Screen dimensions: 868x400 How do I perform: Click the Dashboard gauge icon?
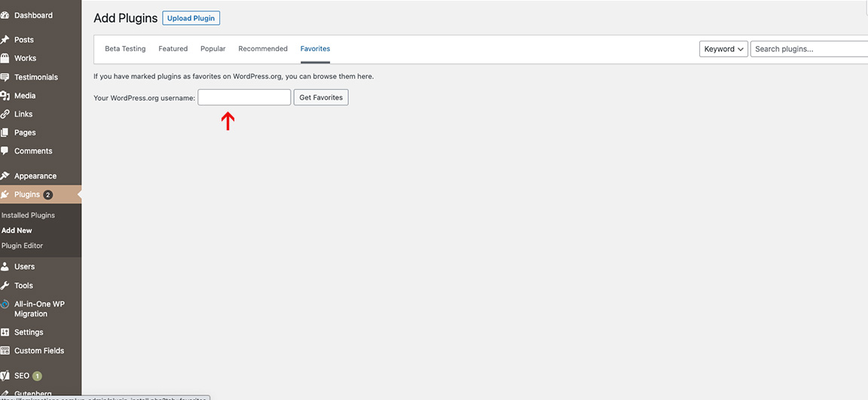5,16
